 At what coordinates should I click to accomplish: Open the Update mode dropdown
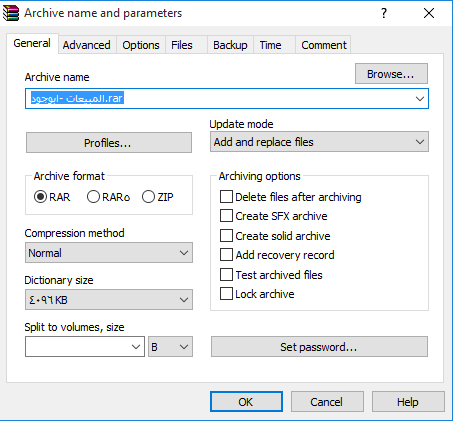pos(319,142)
